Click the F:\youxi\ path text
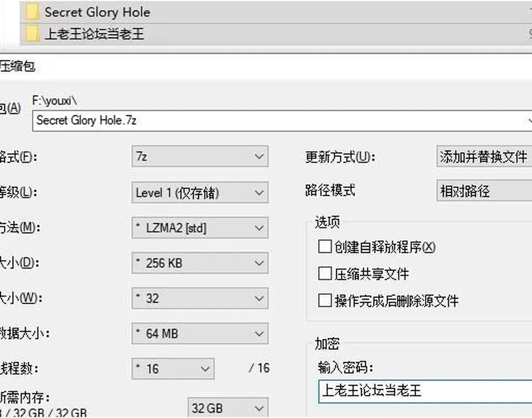This screenshot has width=532, height=418. point(55,101)
